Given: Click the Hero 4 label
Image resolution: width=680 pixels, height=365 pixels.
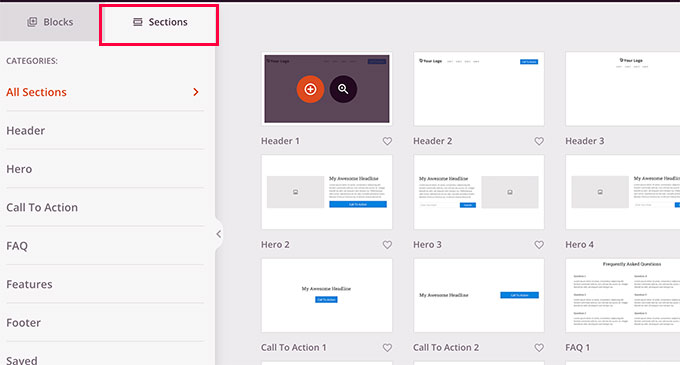Looking at the screenshot, I should point(579,244).
